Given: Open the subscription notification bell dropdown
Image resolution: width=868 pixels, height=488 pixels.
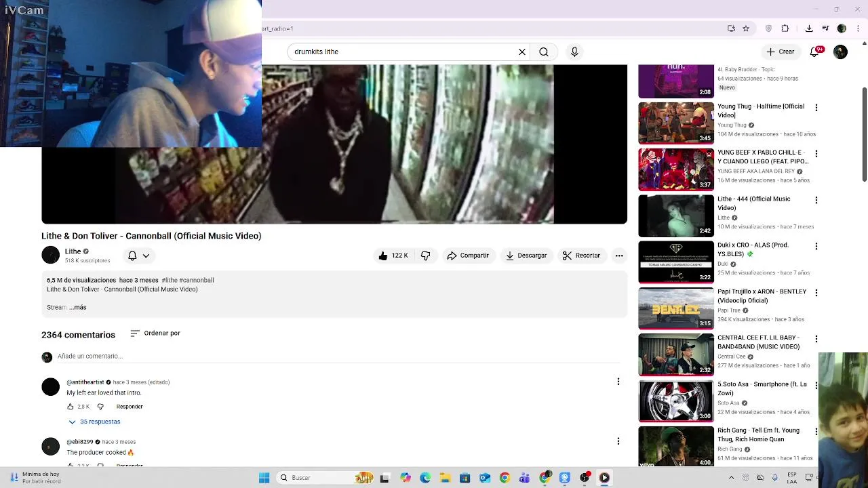Looking at the screenshot, I should click(138, 256).
